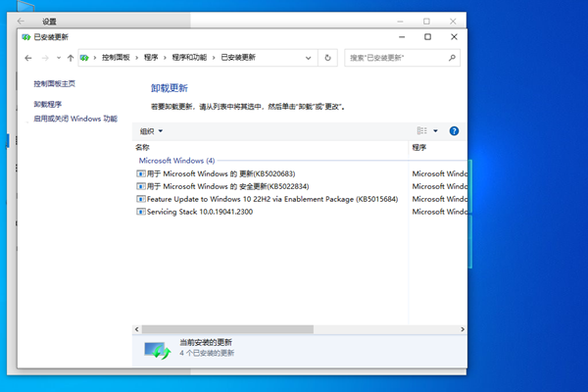Click the Back navigation arrow
Screen dimensions: 588x392
28,58
